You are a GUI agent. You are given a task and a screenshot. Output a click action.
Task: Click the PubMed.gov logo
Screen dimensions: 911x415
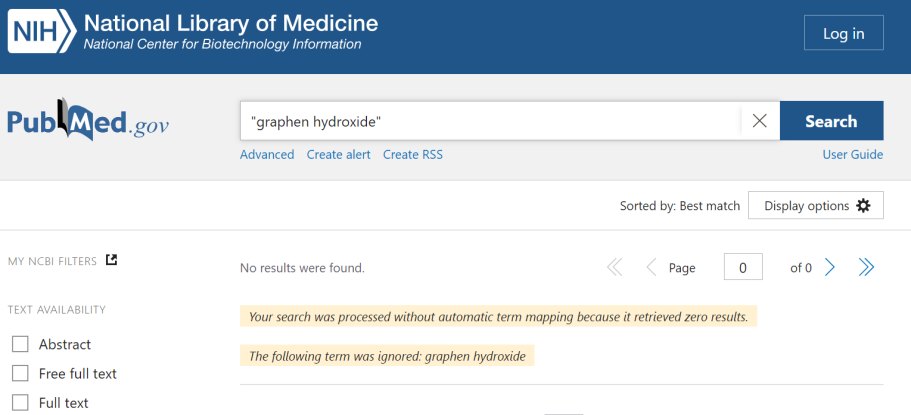pos(88,121)
